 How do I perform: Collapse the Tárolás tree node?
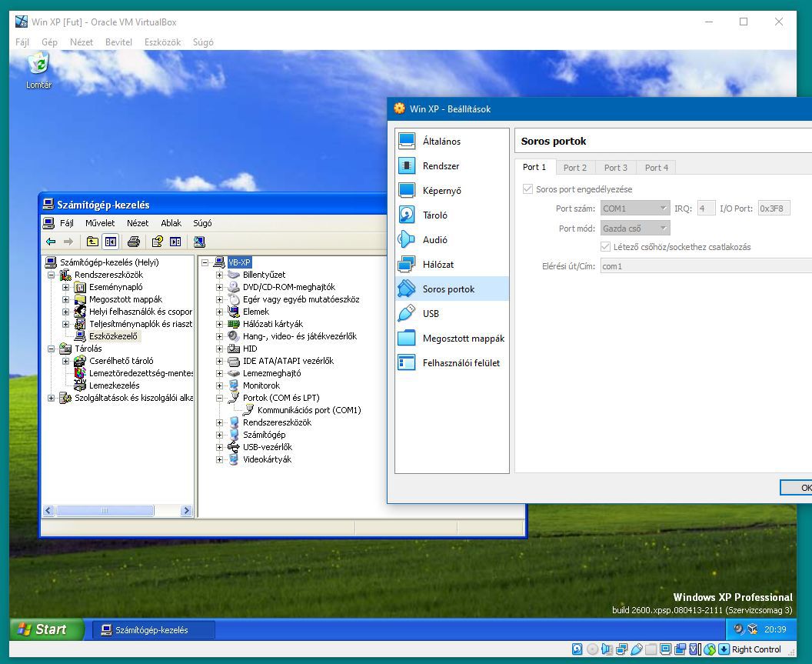click(52, 349)
